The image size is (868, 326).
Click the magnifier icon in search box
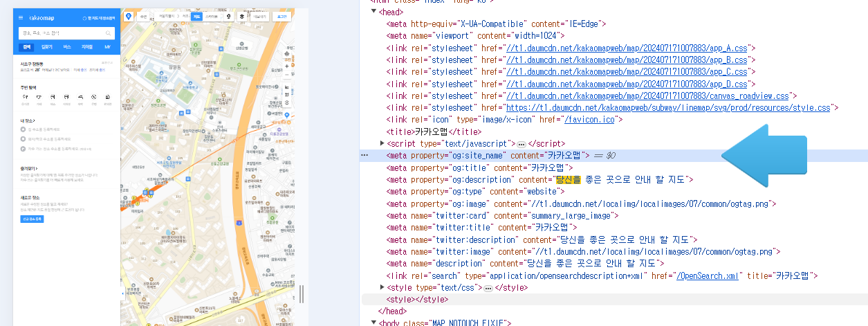108,33
